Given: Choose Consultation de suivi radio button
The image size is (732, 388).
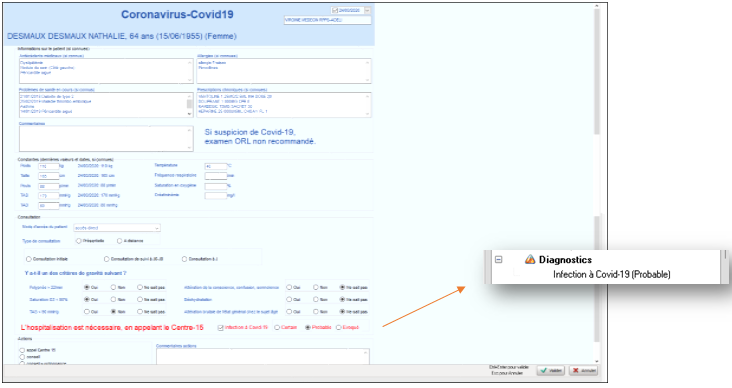Looking at the screenshot, I should click(x=106, y=259).
